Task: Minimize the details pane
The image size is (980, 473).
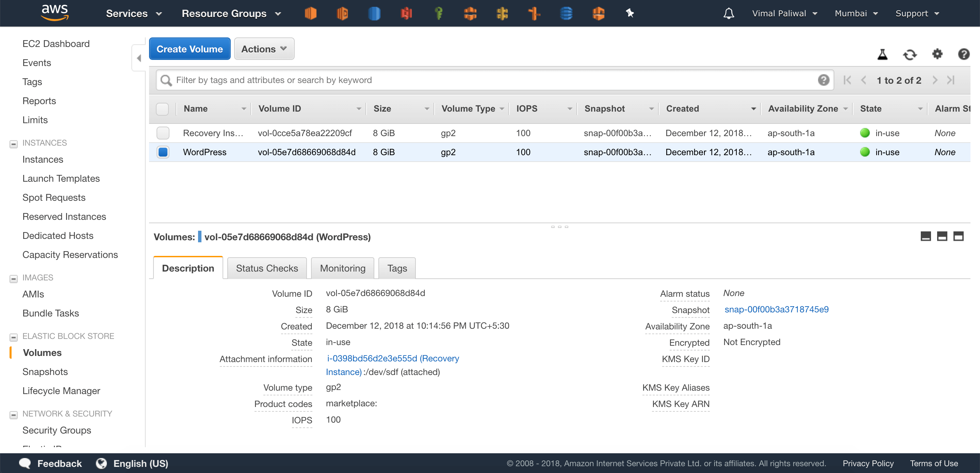Action: (x=926, y=236)
